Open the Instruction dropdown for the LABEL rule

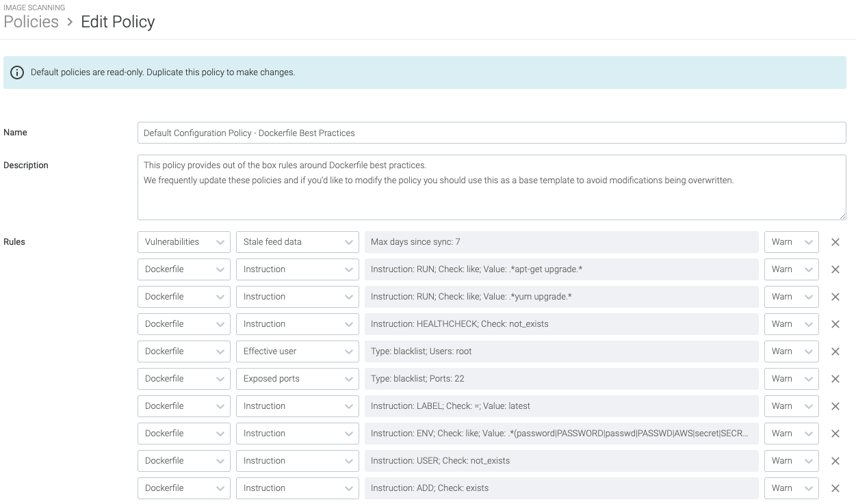297,406
